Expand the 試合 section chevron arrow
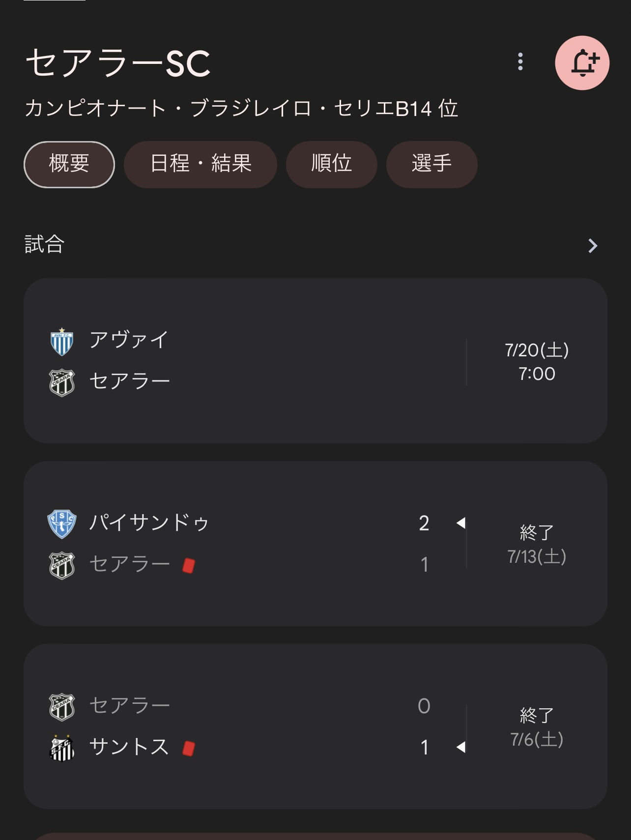Image resolution: width=631 pixels, height=840 pixels. coord(593,246)
